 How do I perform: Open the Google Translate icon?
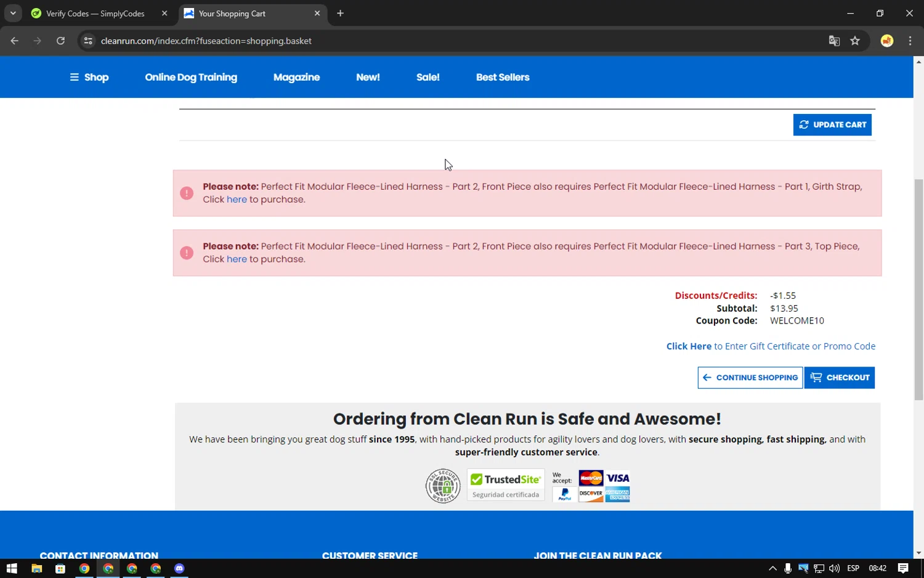834,41
